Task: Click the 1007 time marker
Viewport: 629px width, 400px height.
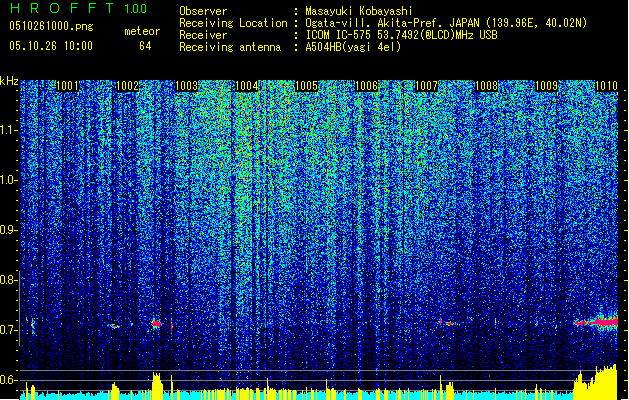Action: pyautogui.click(x=426, y=85)
